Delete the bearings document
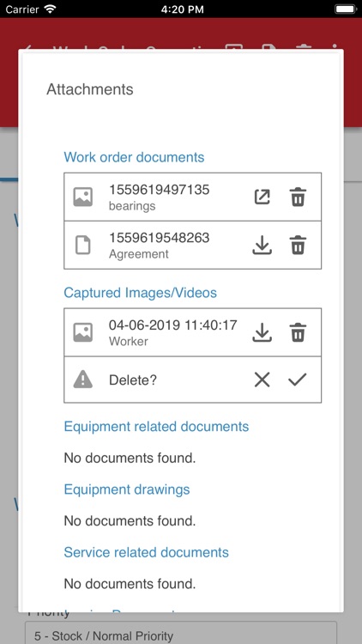 tap(298, 197)
